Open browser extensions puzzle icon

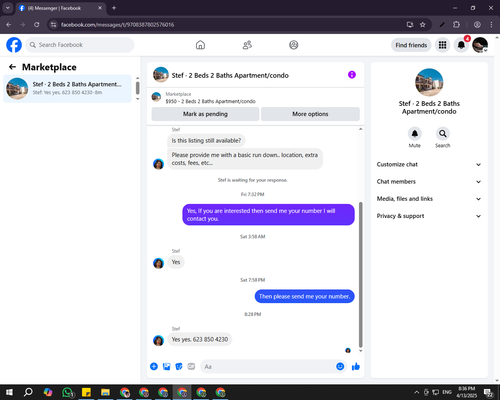[456, 25]
